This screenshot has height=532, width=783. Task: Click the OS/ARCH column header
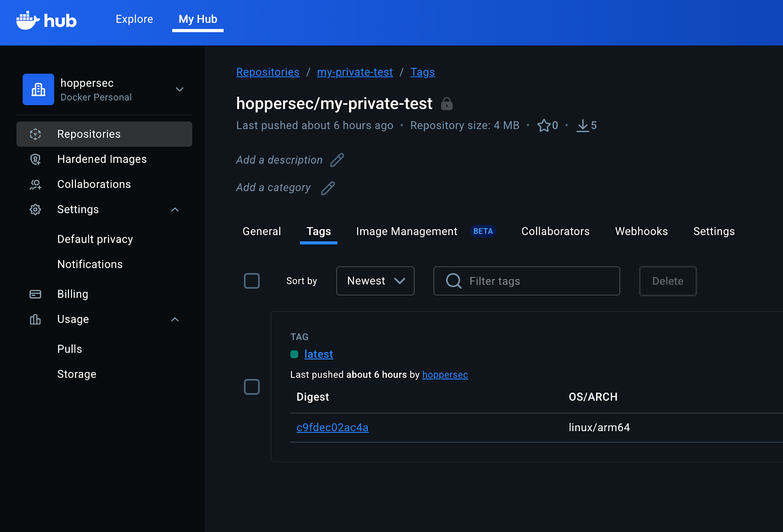point(593,397)
